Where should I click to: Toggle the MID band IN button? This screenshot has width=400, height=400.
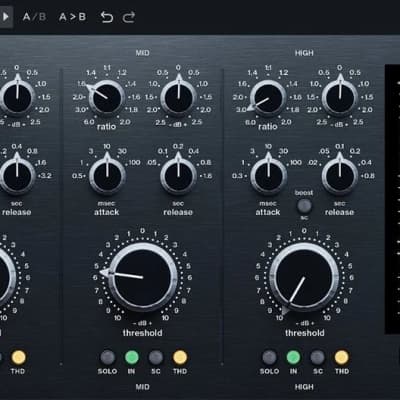[132, 357]
